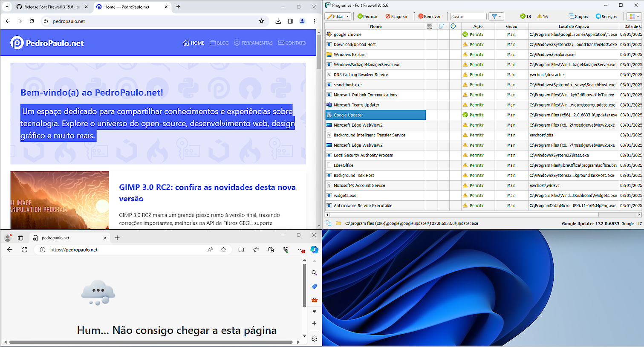Viewport: 644px width, 347px height.
Task: Switch to Release Fort Firewall 3.15.6 tab
Action: 52,7
